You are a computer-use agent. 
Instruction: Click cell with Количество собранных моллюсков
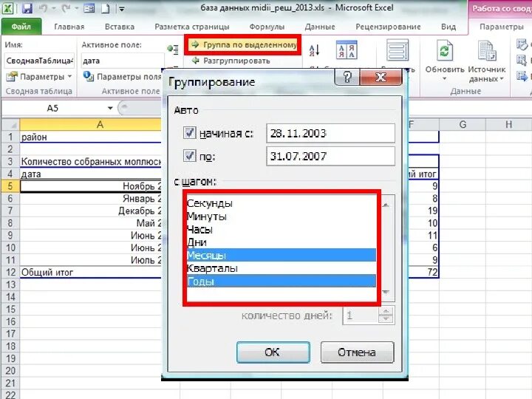click(x=91, y=162)
